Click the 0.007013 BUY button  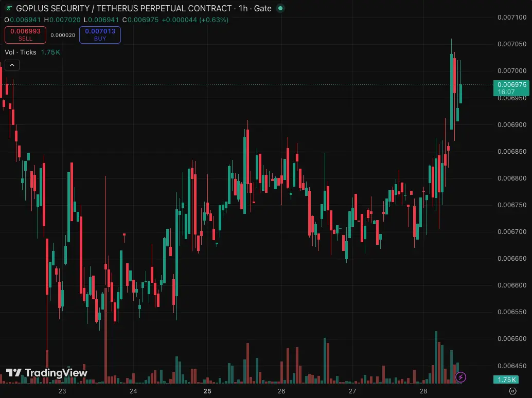100,35
